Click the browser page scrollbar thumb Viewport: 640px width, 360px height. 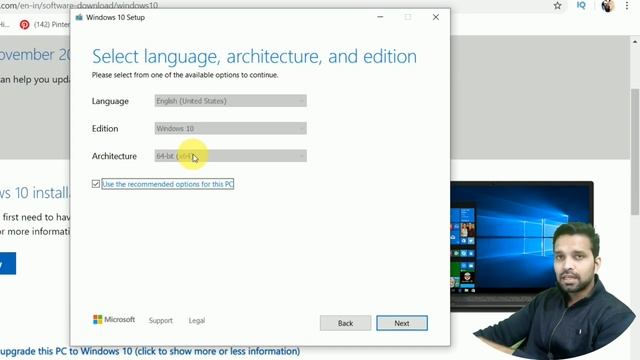(x=635, y=151)
